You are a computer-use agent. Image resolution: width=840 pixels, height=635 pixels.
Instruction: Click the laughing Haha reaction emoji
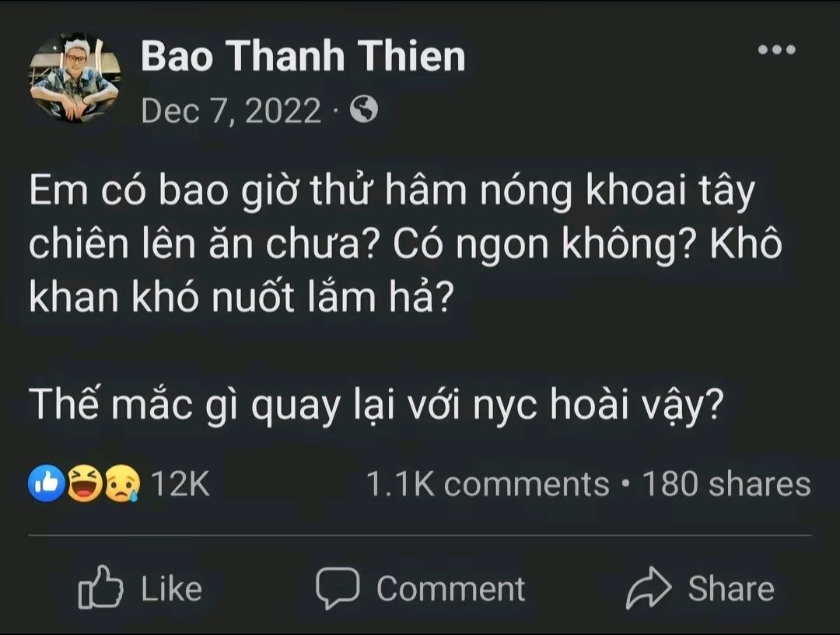84,484
